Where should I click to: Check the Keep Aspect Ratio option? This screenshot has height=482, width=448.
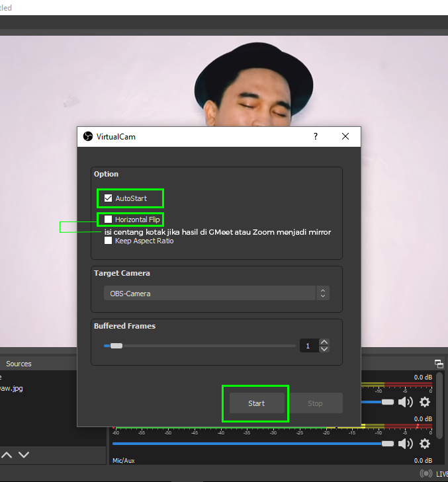(x=108, y=241)
